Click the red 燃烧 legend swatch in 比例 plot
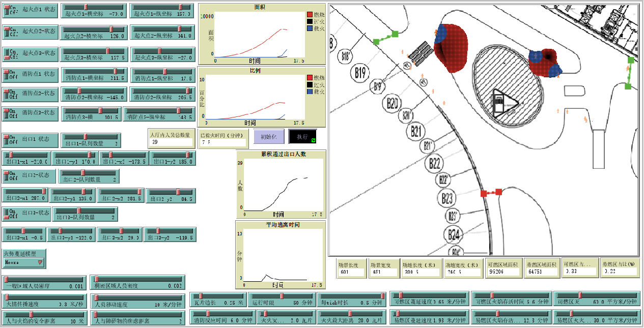This screenshot has width=644, height=328. [310, 78]
